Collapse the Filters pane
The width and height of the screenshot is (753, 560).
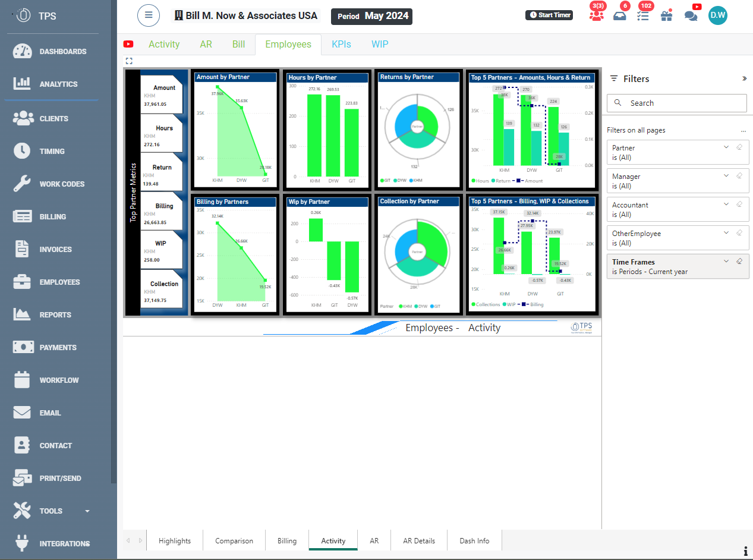tap(744, 78)
